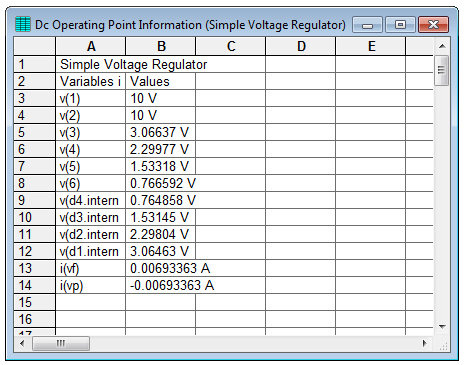Screen dimensions: 464x365
Task: Minimize the Dc Operating Point window
Action: coord(367,25)
